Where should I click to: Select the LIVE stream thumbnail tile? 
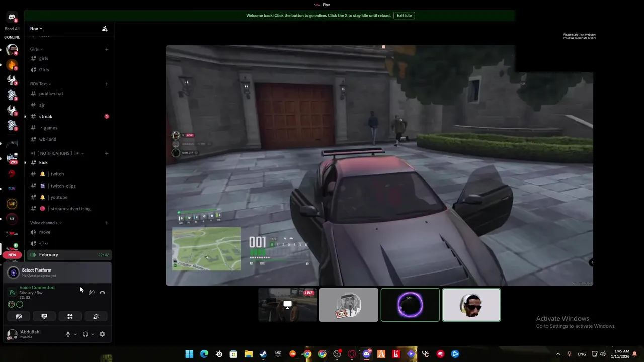pos(287,305)
